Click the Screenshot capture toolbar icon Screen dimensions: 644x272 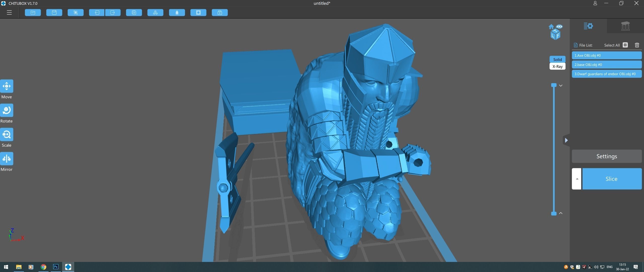coord(75,13)
